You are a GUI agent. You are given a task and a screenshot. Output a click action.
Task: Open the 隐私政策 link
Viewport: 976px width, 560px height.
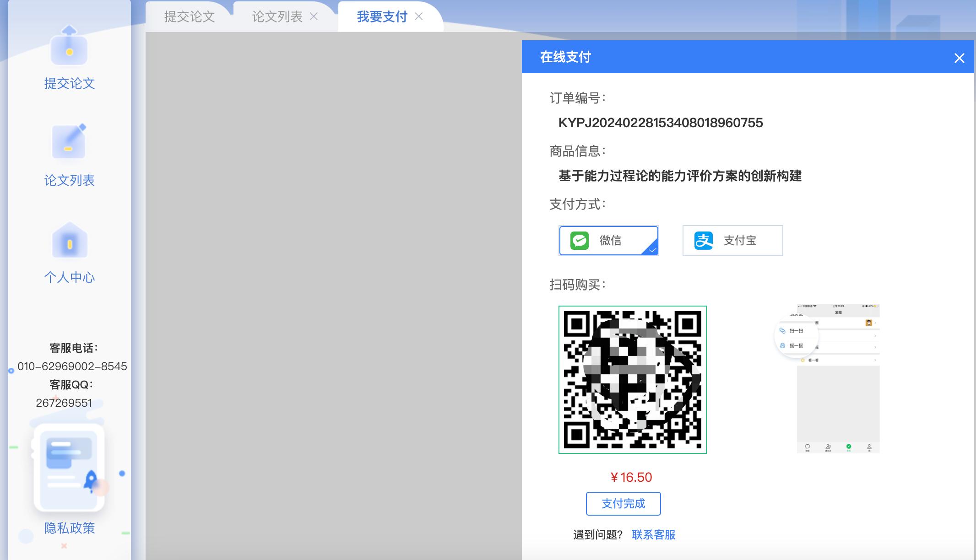(x=69, y=529)
